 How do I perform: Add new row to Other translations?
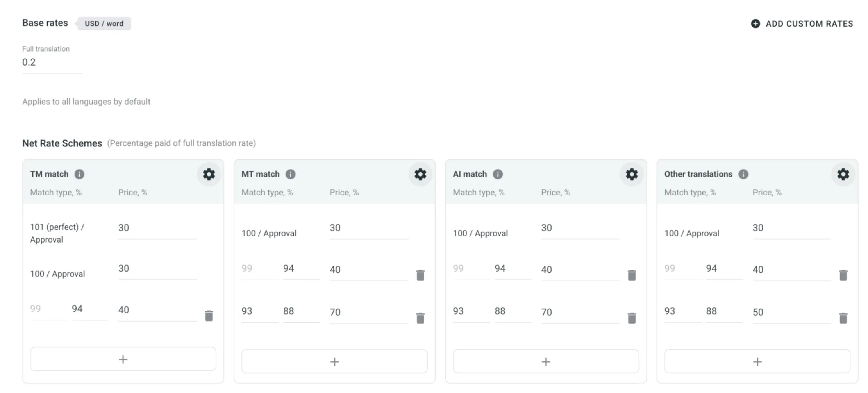tap(757, 362)
